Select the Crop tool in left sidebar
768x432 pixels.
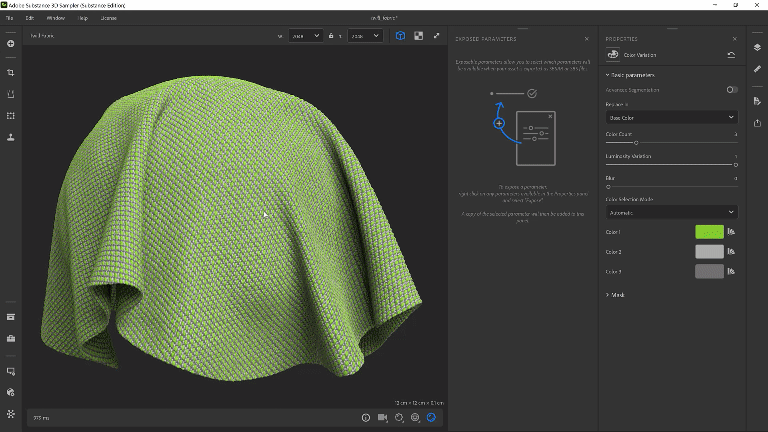(x=11, y=73)
